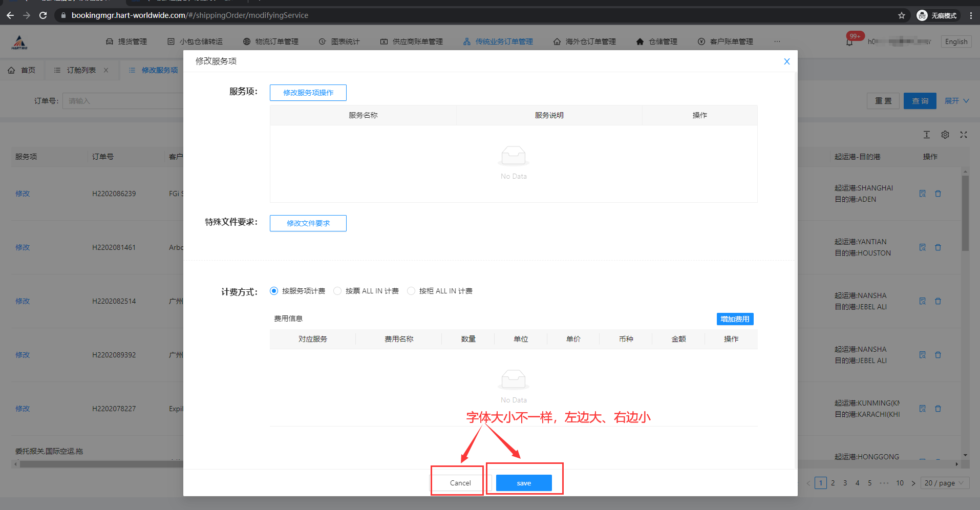View details icon for YANTIAN-HOUSTON row

[922, 247]
